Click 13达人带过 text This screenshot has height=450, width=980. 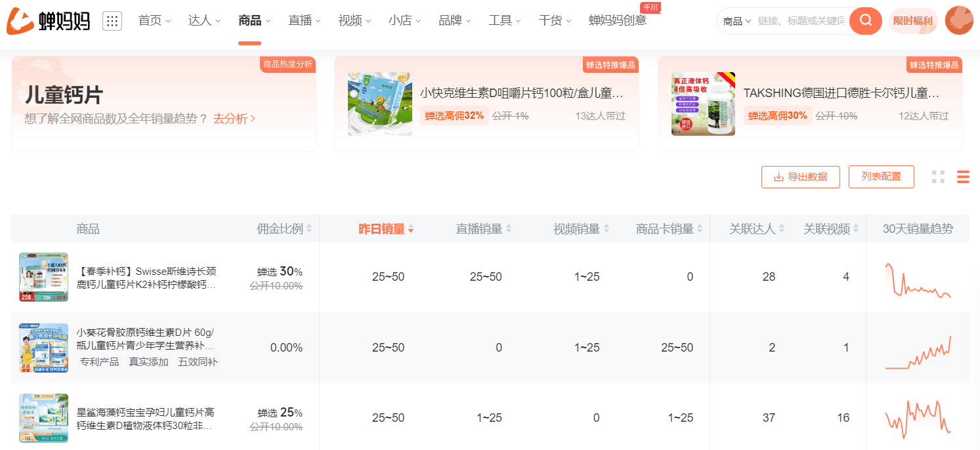point(600,116)
